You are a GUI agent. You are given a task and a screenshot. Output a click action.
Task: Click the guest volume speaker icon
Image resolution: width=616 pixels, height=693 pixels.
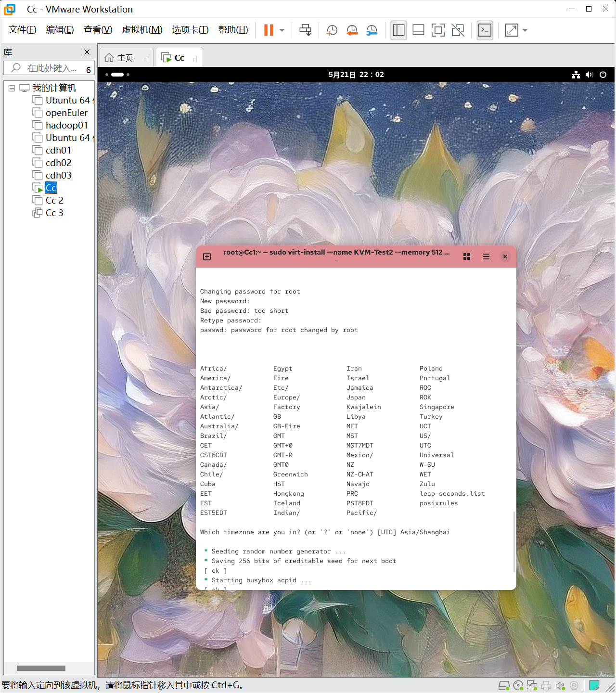589,75
